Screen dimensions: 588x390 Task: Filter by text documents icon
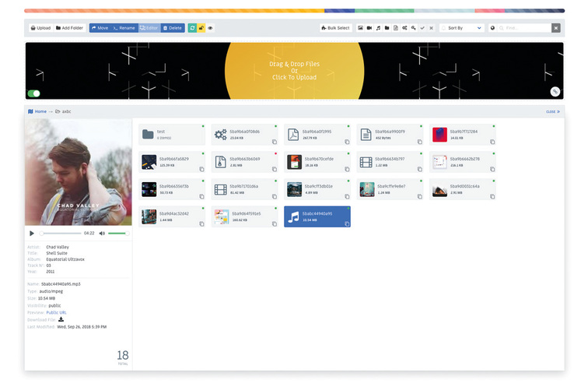[396, 28]
